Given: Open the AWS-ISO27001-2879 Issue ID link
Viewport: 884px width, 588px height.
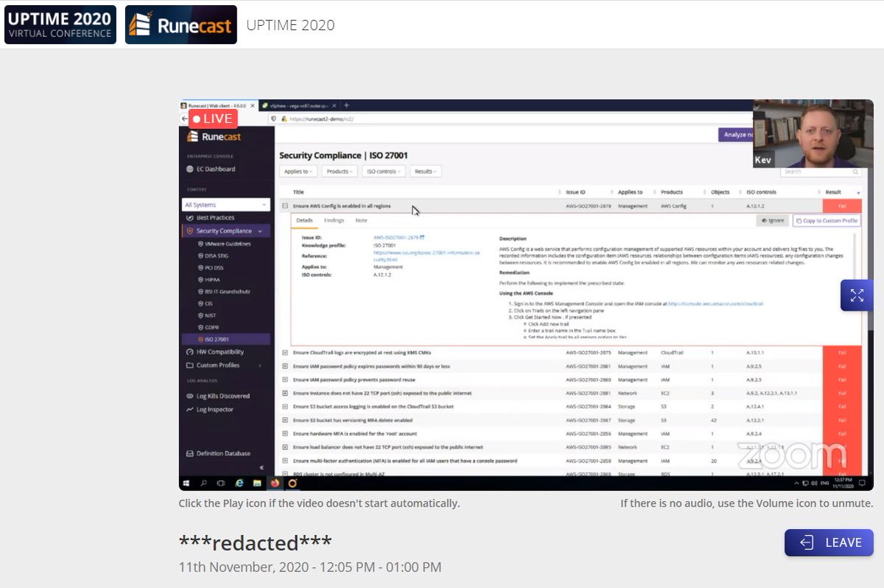Looking at the screenshot, I should (x=397, y=237).
